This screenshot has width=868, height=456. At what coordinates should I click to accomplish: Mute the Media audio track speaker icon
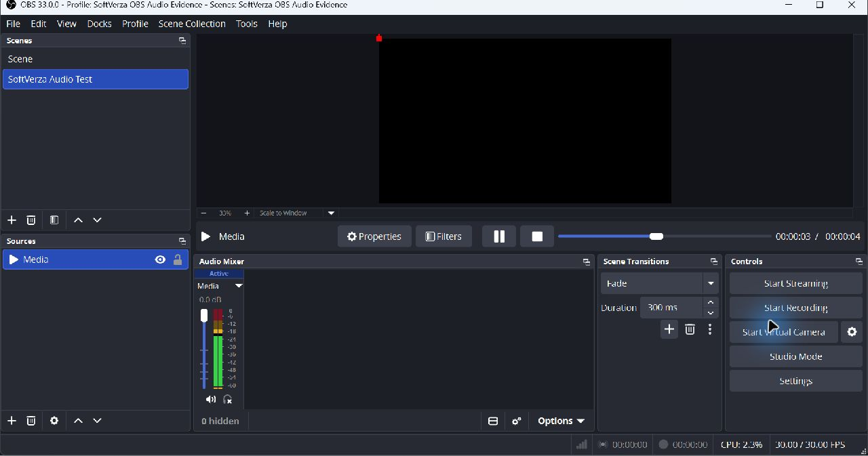tap(211, 400)
